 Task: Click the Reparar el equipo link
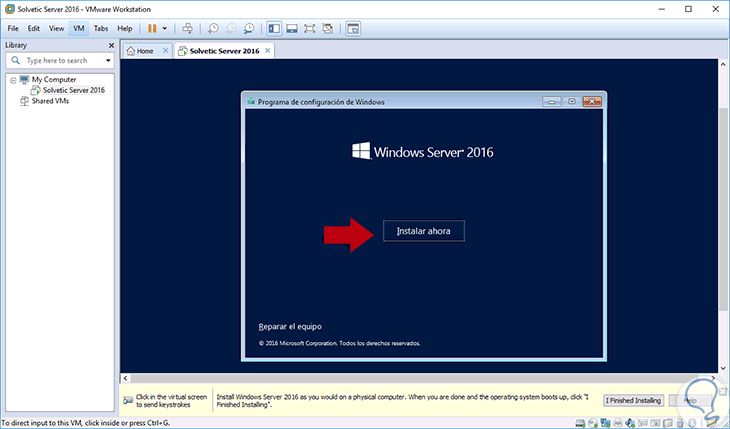point(290,327)
